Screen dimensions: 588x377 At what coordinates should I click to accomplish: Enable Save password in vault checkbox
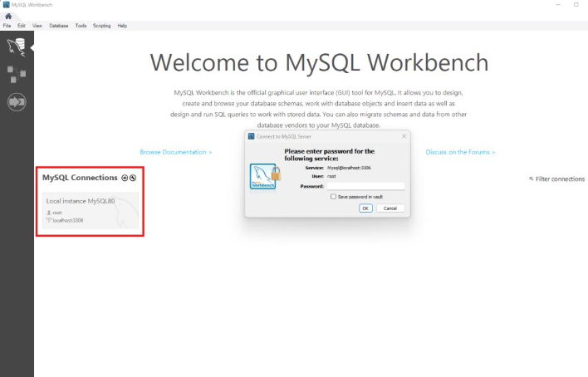(333, 197)
